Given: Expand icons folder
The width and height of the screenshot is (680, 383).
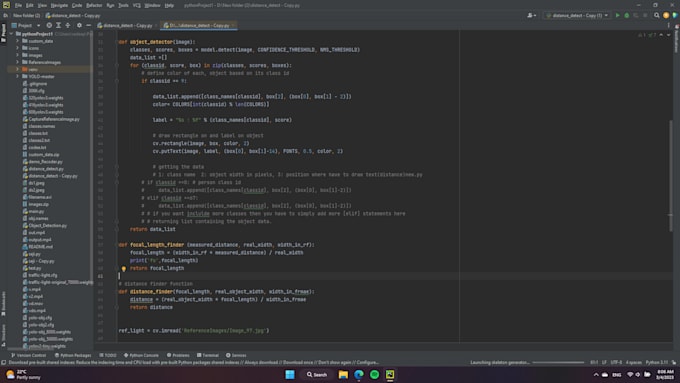Looking at the screenshot, I should (17, 48).
